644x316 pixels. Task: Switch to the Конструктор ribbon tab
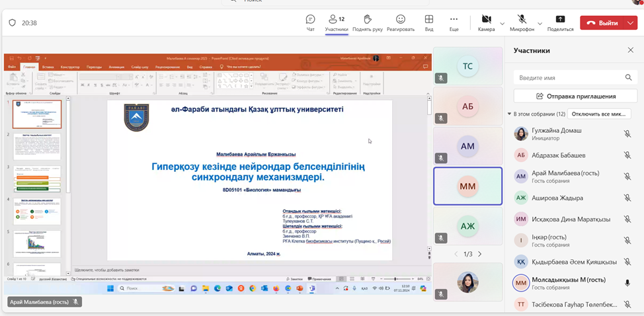click(x=70, y=67)
